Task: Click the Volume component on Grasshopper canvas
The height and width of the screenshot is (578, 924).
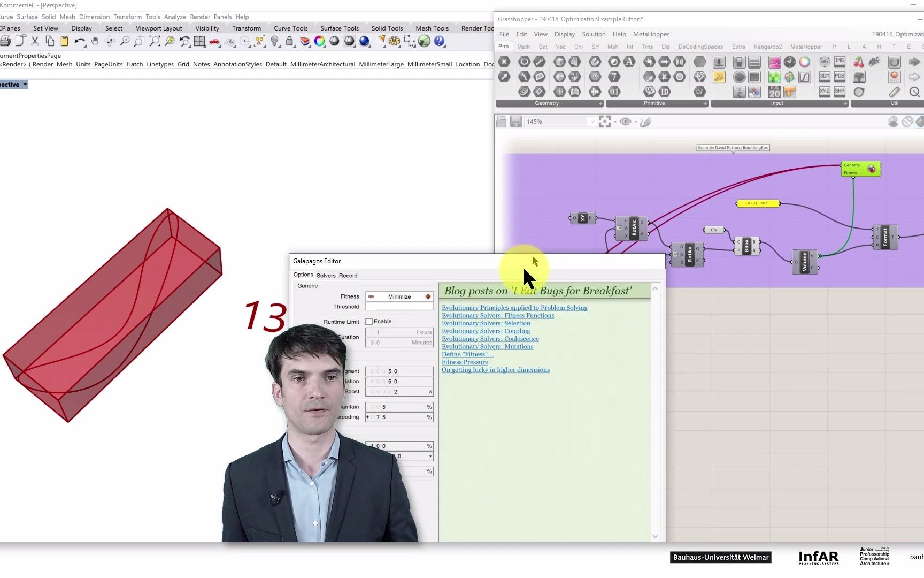Action: point(805,262)
